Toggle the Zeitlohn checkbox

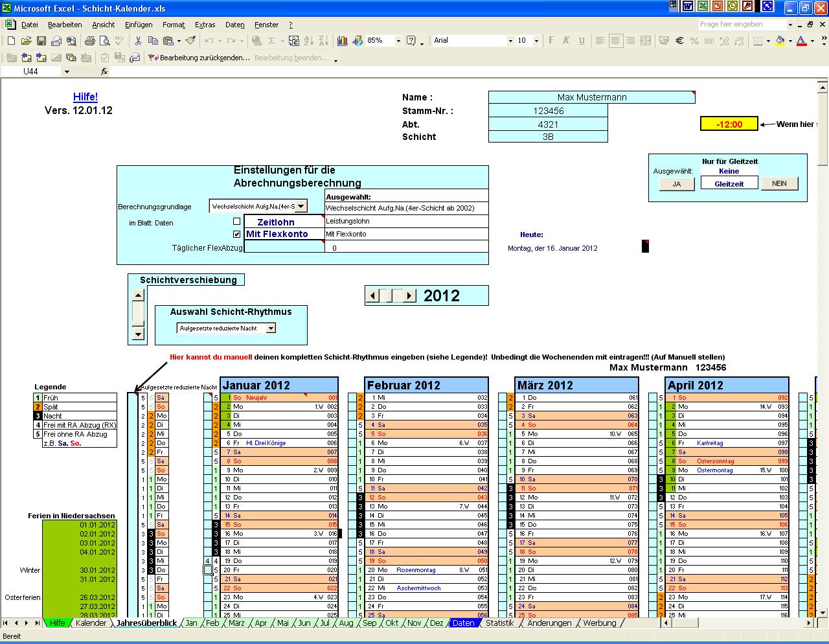coord(237,222)
